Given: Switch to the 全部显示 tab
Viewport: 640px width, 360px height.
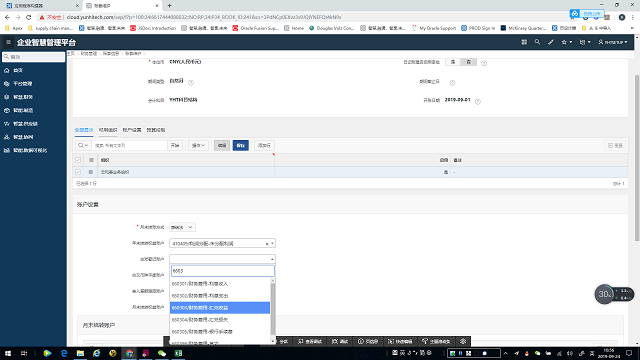Looking at the screenshot, I should 84,130.
